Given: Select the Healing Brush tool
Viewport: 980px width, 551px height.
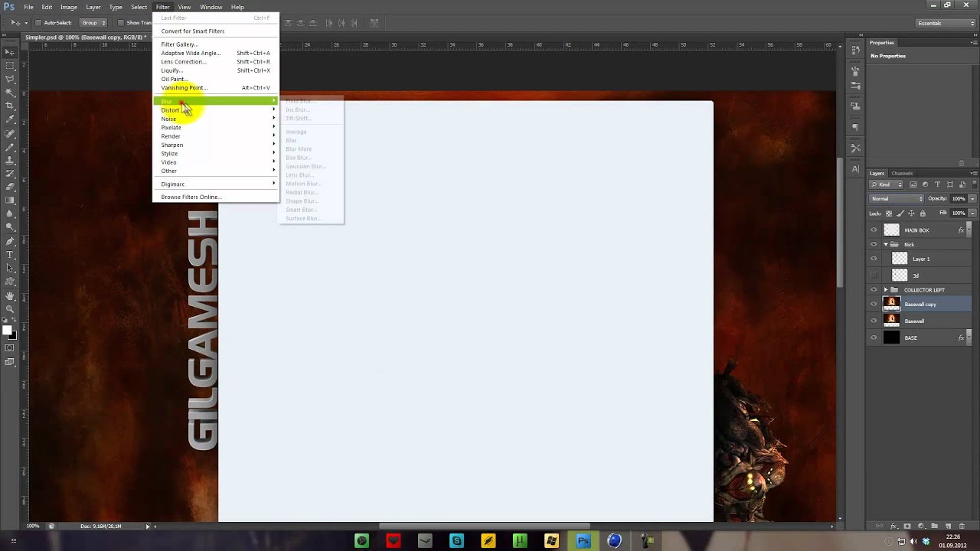Looking at the screenshot, I should coord(10,133).
